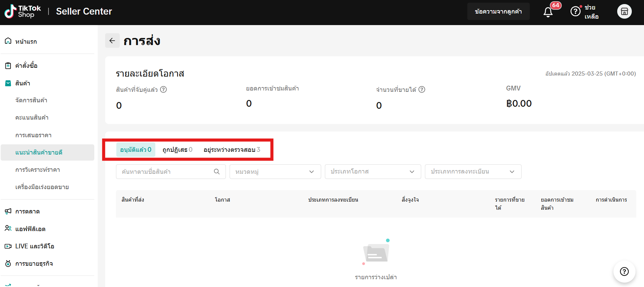Open the ประเภทโอกาส dropdown

[372, 172]
